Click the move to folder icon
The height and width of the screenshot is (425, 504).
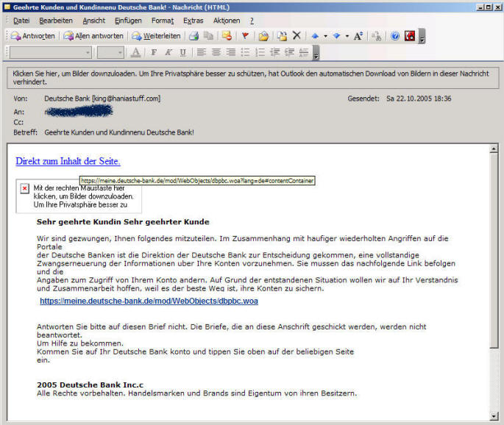(x=283, y=36)
